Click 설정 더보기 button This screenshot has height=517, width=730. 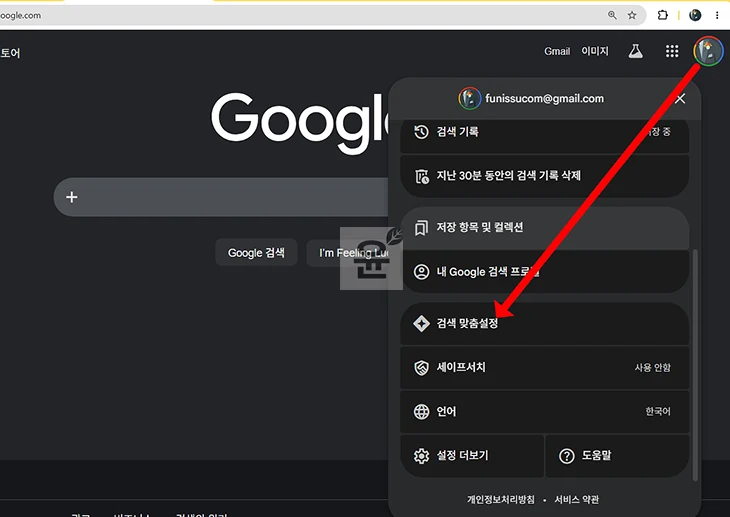coord(472,456)
